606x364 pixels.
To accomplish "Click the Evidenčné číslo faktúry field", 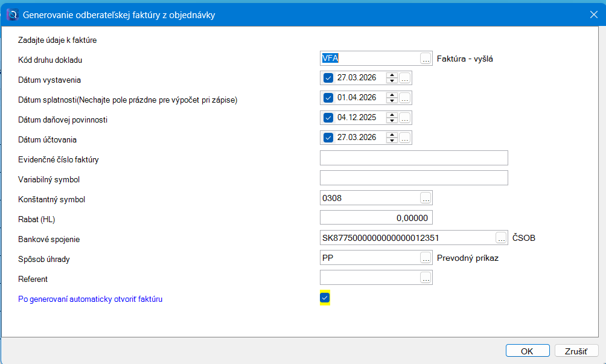I will 413,158.
